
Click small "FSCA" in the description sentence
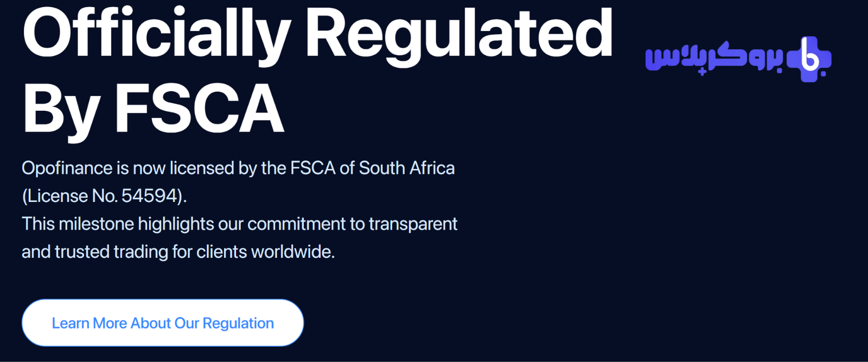pos(313,168)
